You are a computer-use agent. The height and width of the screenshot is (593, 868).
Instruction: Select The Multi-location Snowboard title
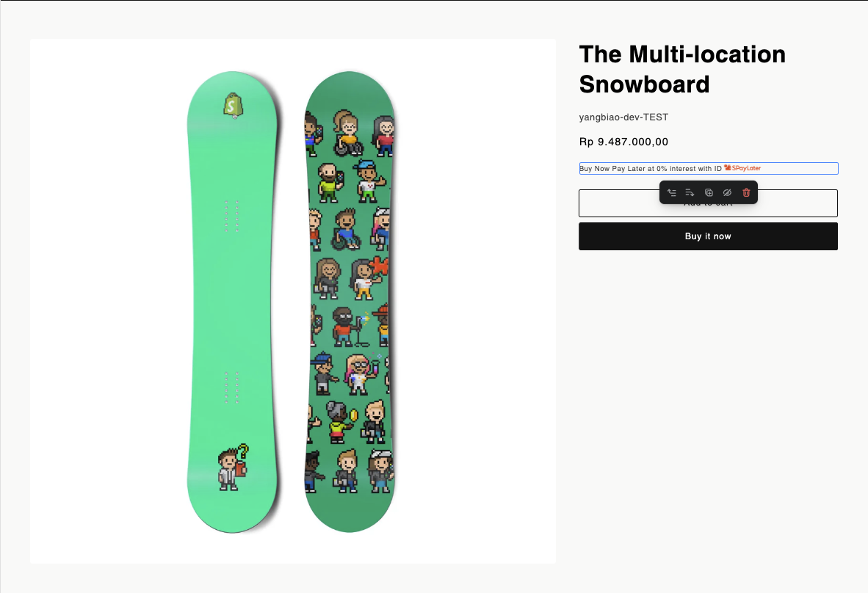[682, 69]
